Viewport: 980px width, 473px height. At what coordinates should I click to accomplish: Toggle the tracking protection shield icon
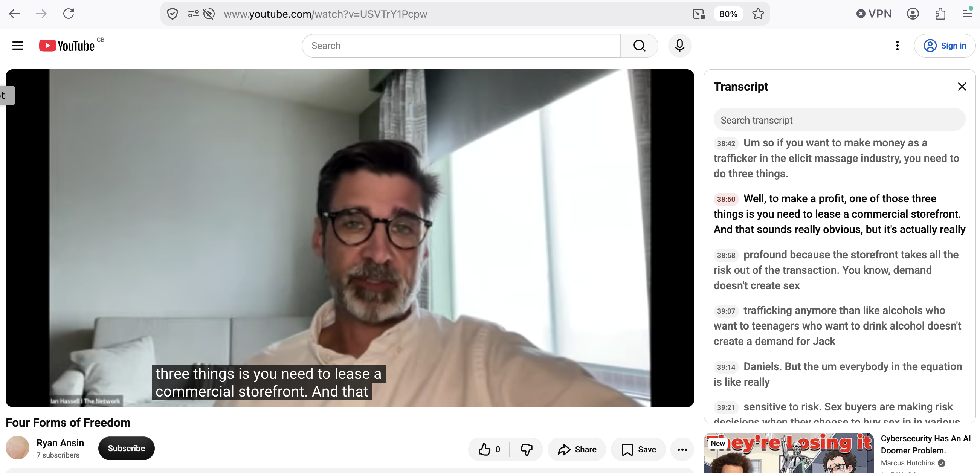click(172, 14)
